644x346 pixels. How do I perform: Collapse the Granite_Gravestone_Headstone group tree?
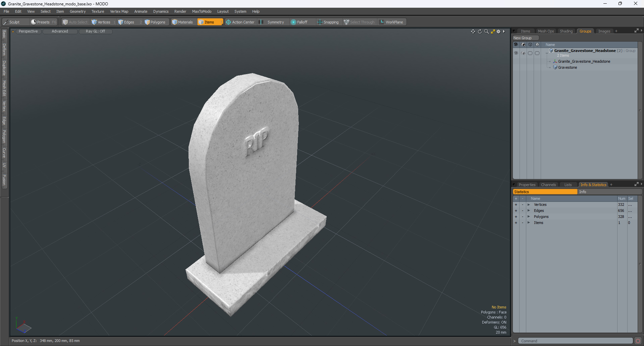pos(547,53)
